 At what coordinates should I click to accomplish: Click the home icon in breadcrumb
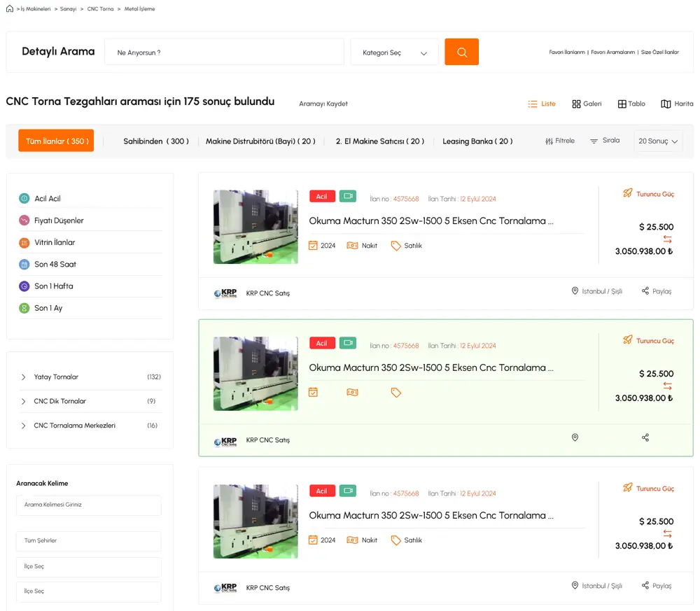(x=9, y=8)
